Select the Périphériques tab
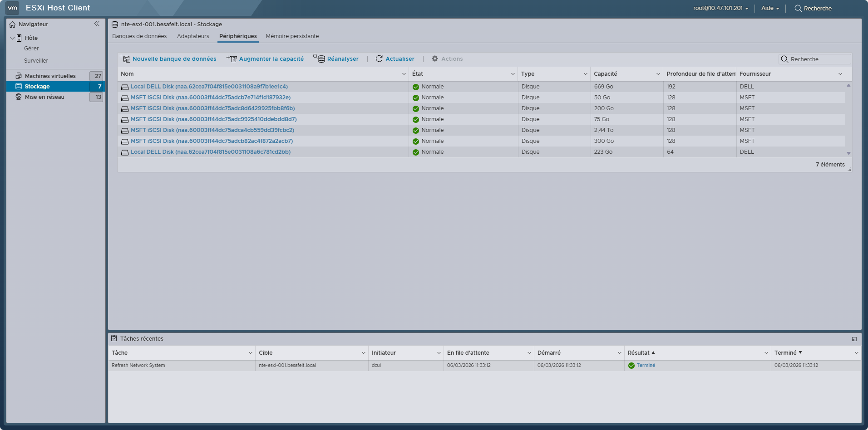 click(x=238, y=36)
